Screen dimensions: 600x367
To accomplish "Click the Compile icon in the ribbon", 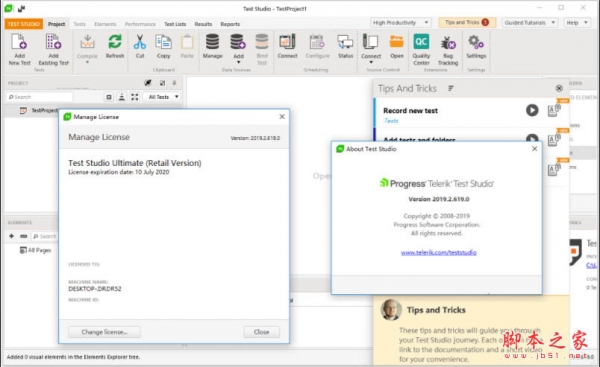I will click(x=87, y=42).
